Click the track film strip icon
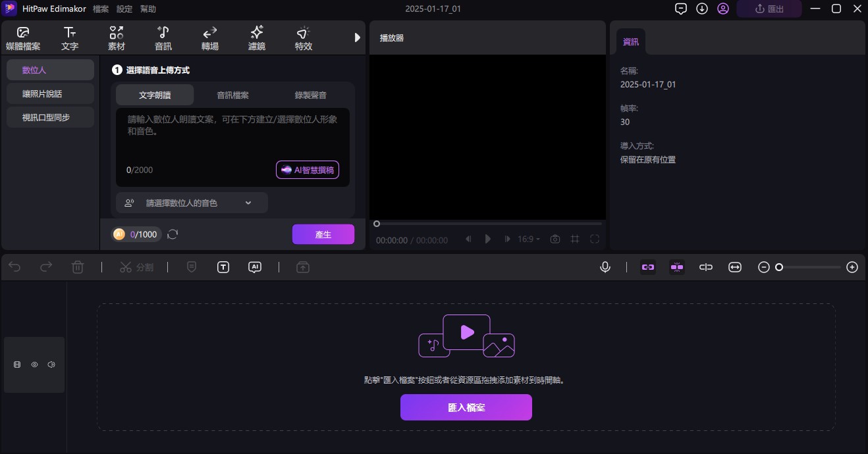The height and width of the screenshot is (454, 868). (x=17, y=365)
